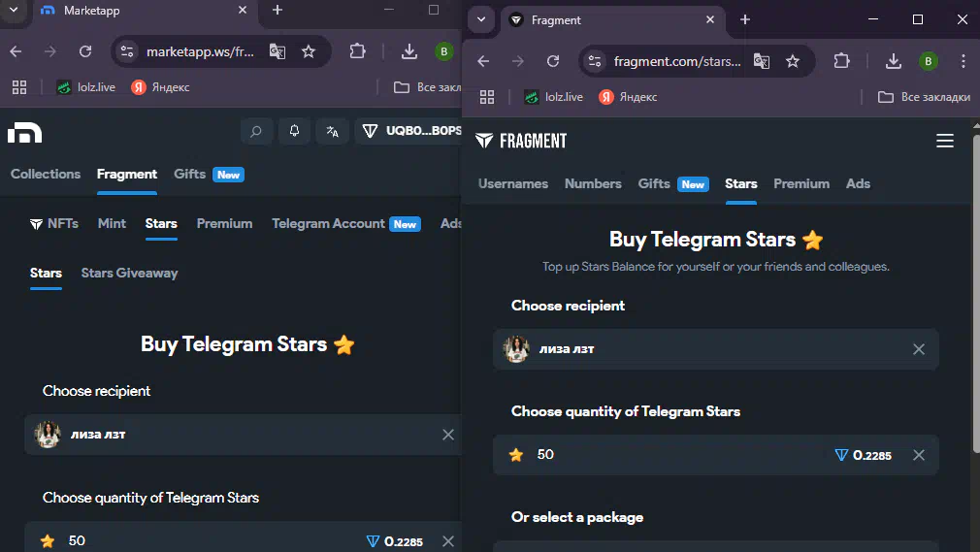Go back in Fragment browser window

click(x=483, y=61)
